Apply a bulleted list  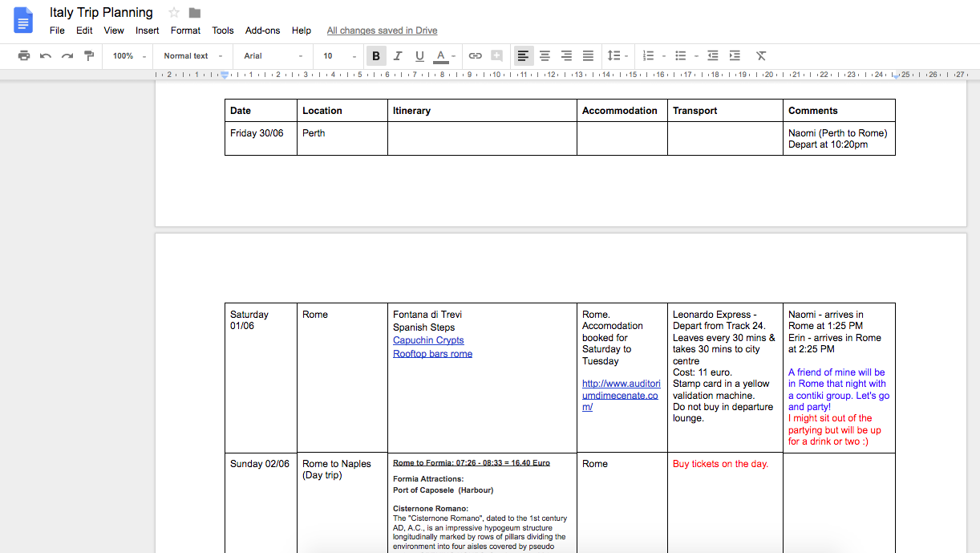click(x=680, y=56)
